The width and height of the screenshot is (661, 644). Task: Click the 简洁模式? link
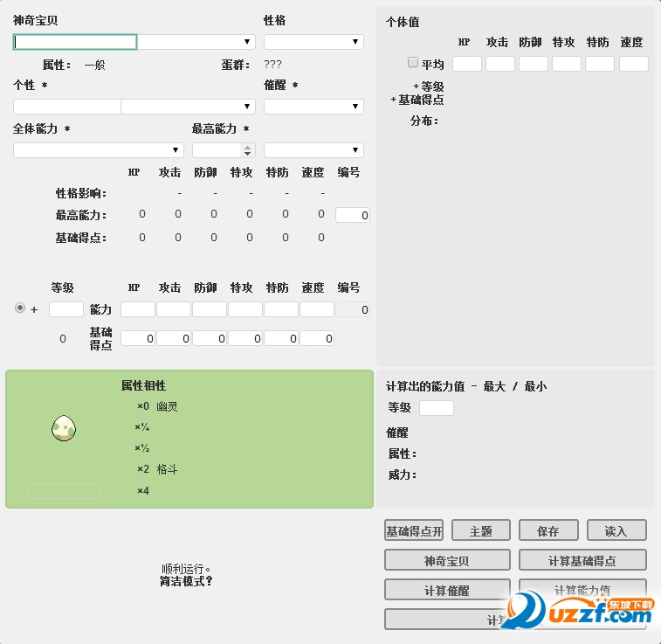click(186, 581)
